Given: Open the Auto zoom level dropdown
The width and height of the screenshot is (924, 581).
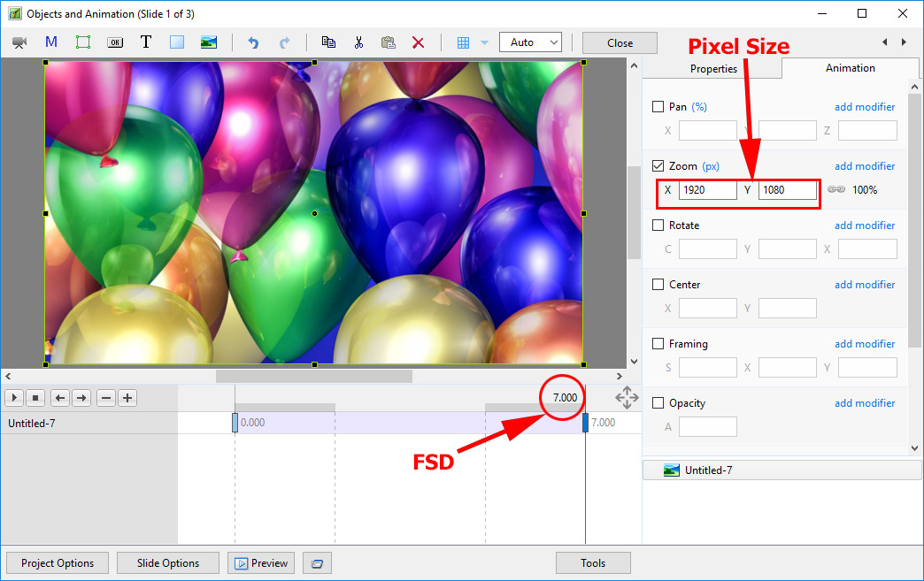Looking at the screenshot, I should click(530, 42).
